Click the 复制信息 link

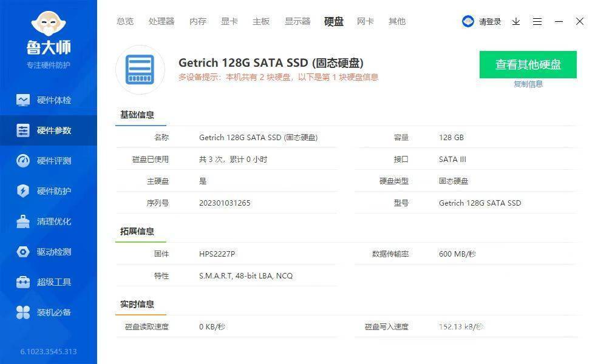pos(528,84)
